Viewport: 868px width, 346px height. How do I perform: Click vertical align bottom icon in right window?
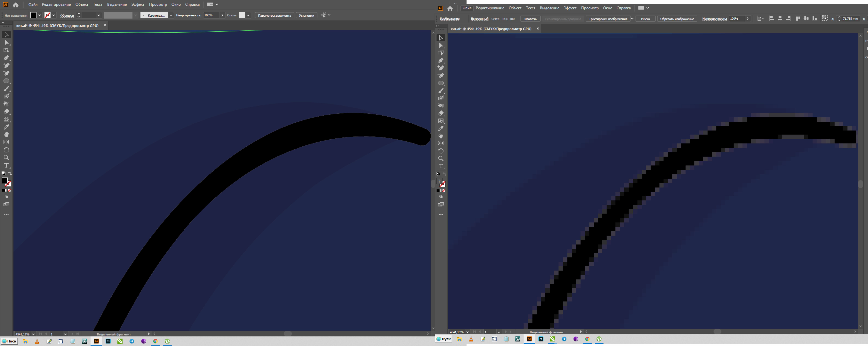(x=814, y=19)
